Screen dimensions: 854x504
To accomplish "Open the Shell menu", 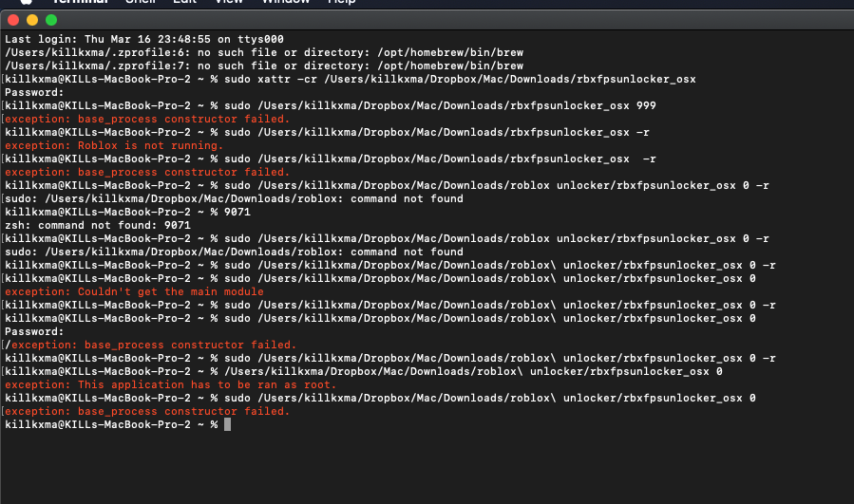I will [141, 2].
